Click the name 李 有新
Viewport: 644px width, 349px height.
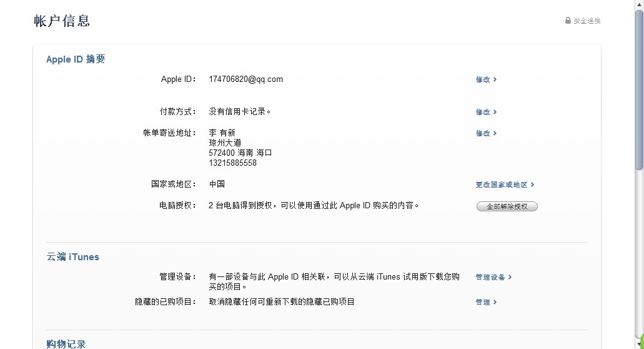[x=222, y=133]
